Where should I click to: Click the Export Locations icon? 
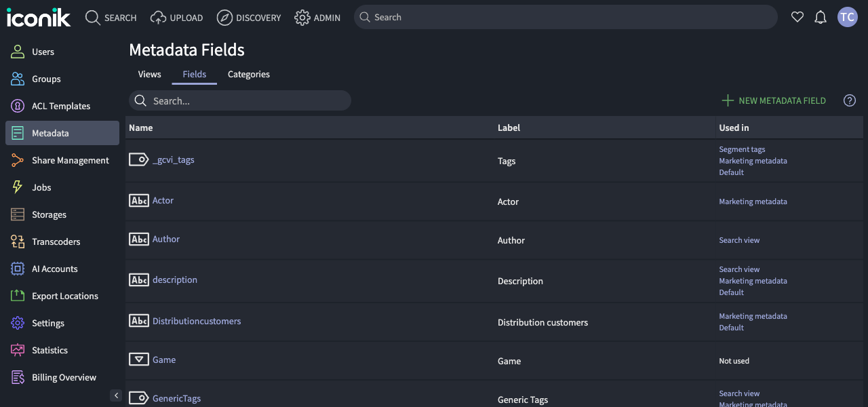pos(17,296)
